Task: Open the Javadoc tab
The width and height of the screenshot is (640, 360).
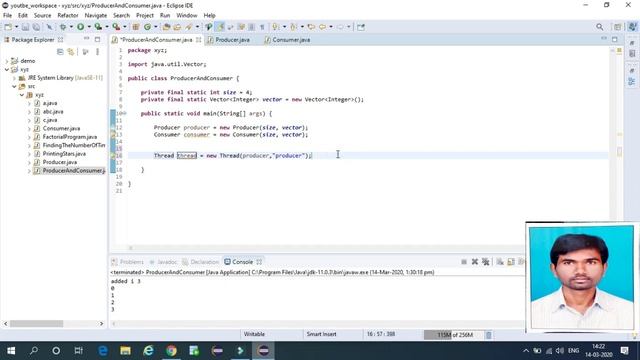Action: point(163,262)
